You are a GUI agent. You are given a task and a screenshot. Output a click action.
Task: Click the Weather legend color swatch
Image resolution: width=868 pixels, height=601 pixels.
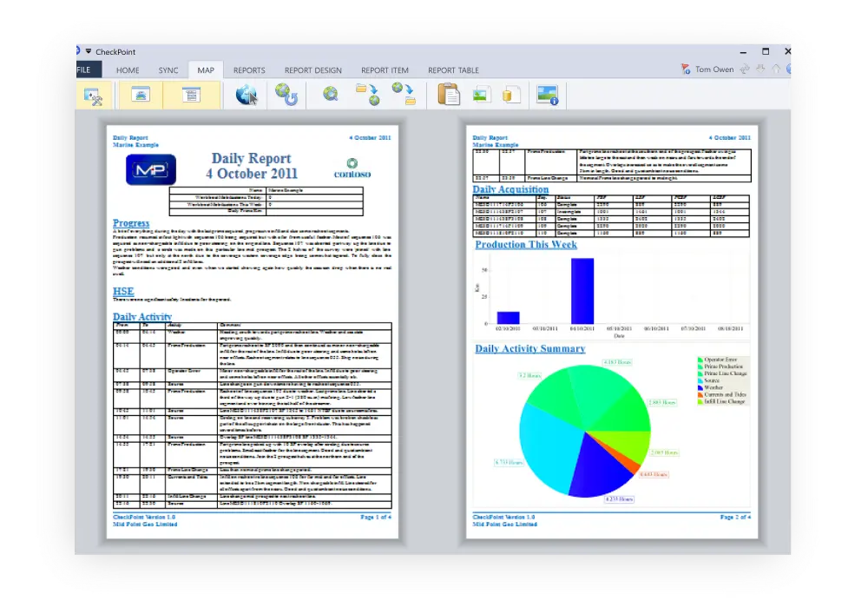click(x=700, y=387)
